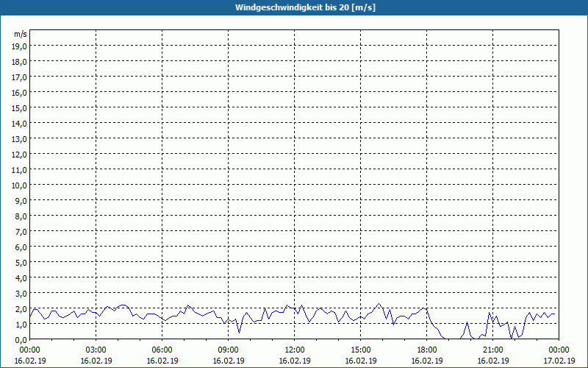Pick the 15,0 y-axis label
588x368 pixels.
tap(19, 108)
